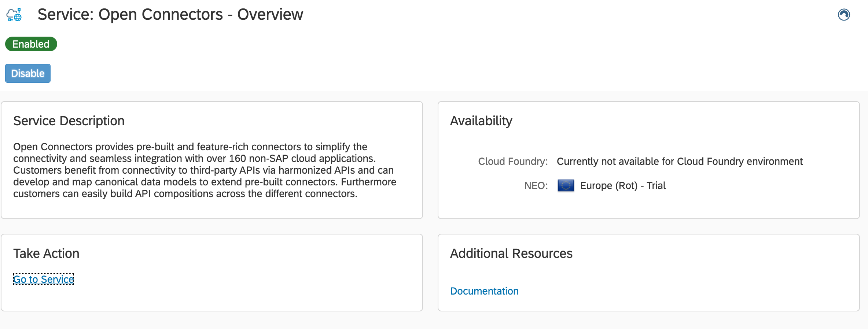Click the Availability heading
Screen dimensions: 868x329
point(481,121)
